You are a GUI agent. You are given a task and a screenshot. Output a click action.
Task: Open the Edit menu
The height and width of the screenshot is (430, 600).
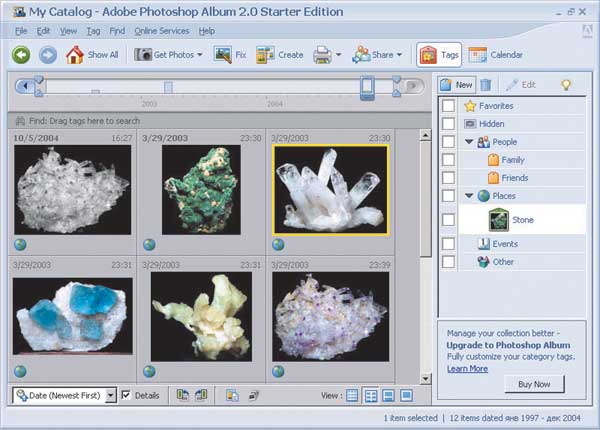coord(43,31)
